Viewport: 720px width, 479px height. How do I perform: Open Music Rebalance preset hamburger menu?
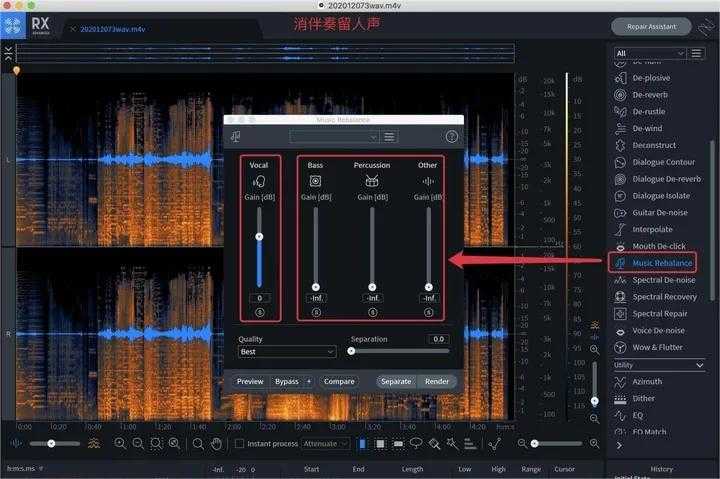click(x=389, y=137)
